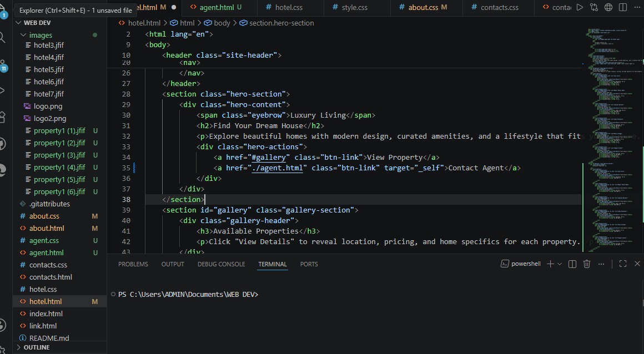Open property1 (4).jfif in explorer
This screenshot has width=644, height=354.
[59, 168]
